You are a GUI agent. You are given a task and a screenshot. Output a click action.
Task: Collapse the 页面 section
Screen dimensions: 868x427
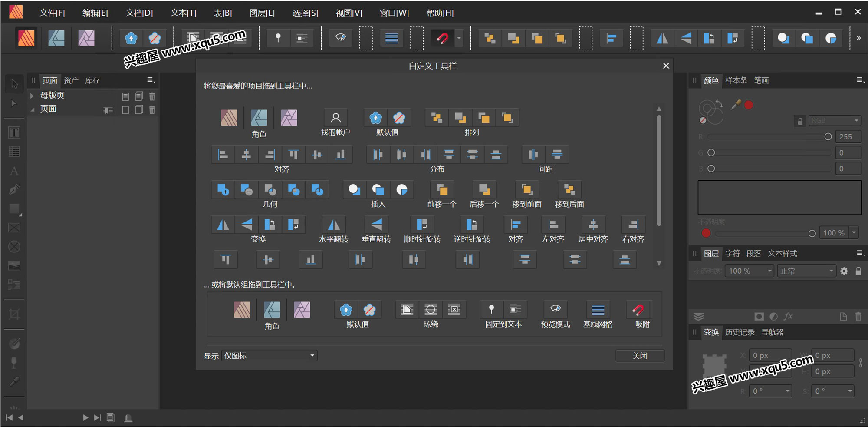point(32,109)
